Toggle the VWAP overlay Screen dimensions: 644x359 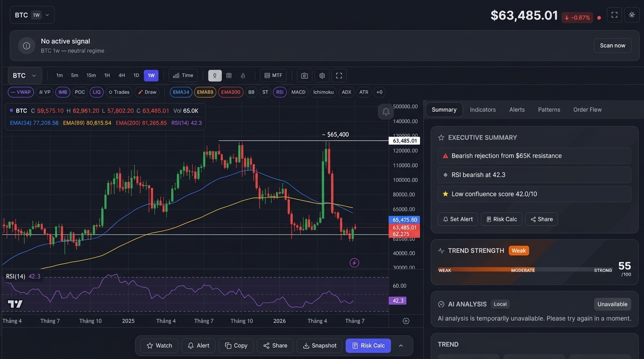tap(21, 92)
